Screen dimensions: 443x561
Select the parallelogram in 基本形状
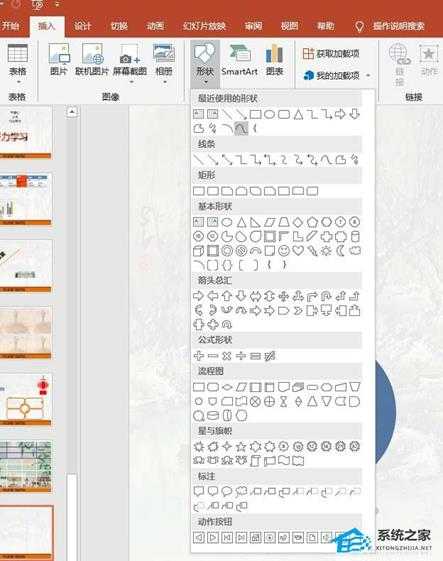pos(269,222)
